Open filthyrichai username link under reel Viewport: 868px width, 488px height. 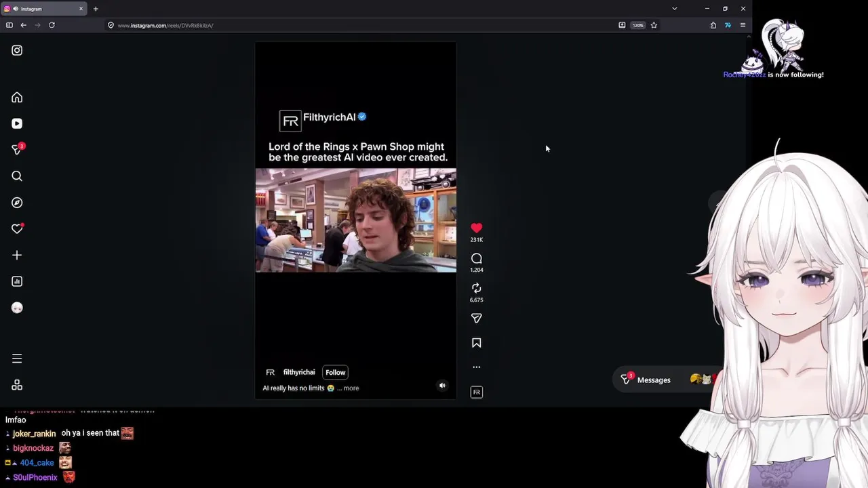coord(299,372)
